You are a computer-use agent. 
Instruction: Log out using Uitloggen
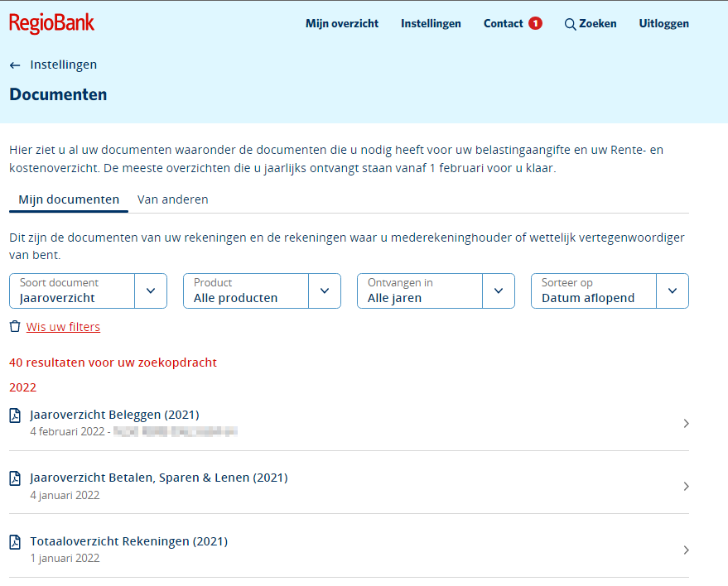point(663,23)
